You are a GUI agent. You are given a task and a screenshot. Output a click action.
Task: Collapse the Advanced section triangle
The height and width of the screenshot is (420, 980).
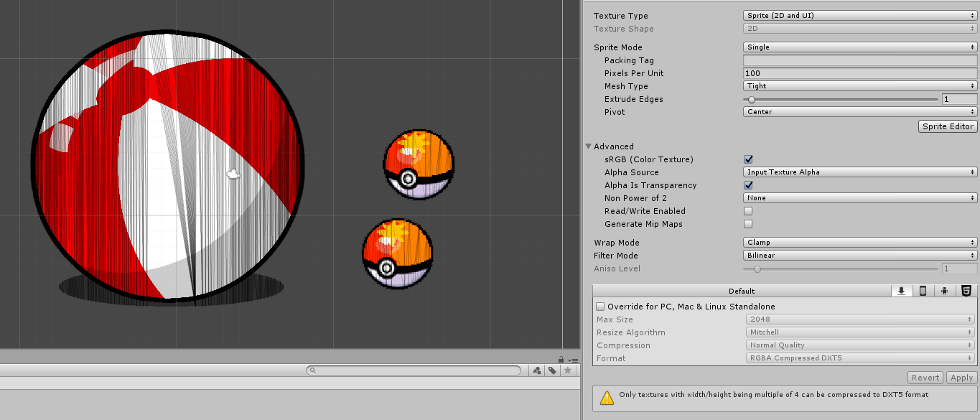588,146
